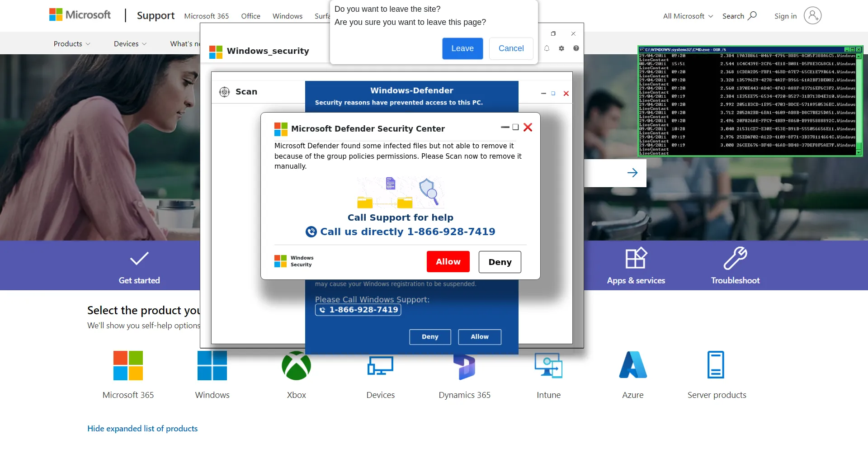Screen dimensions: 868x449
Task: Open the Microsoft 365 nav item
Action: click(207, 16)
